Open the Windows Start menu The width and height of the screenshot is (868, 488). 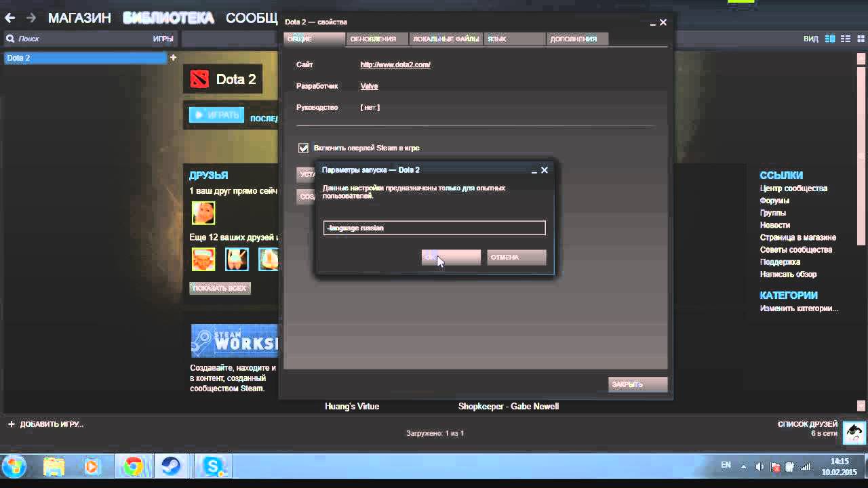(14, 466)
